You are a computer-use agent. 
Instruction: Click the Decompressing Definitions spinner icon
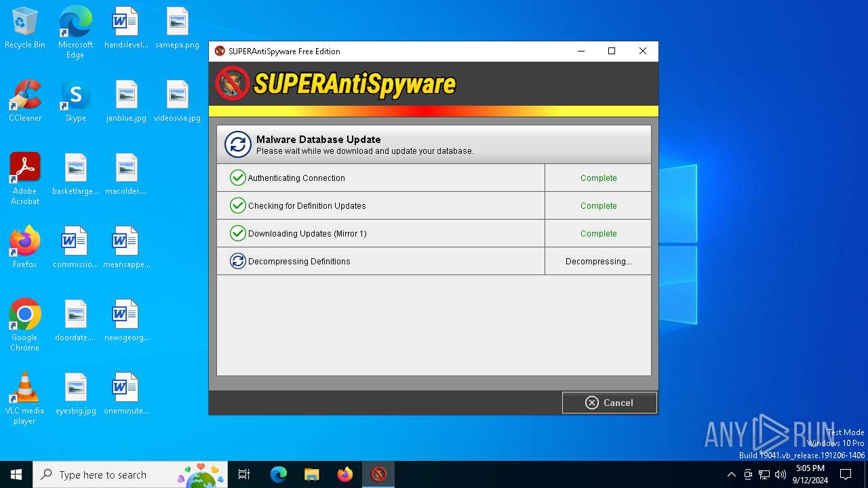tap(237, 261)
